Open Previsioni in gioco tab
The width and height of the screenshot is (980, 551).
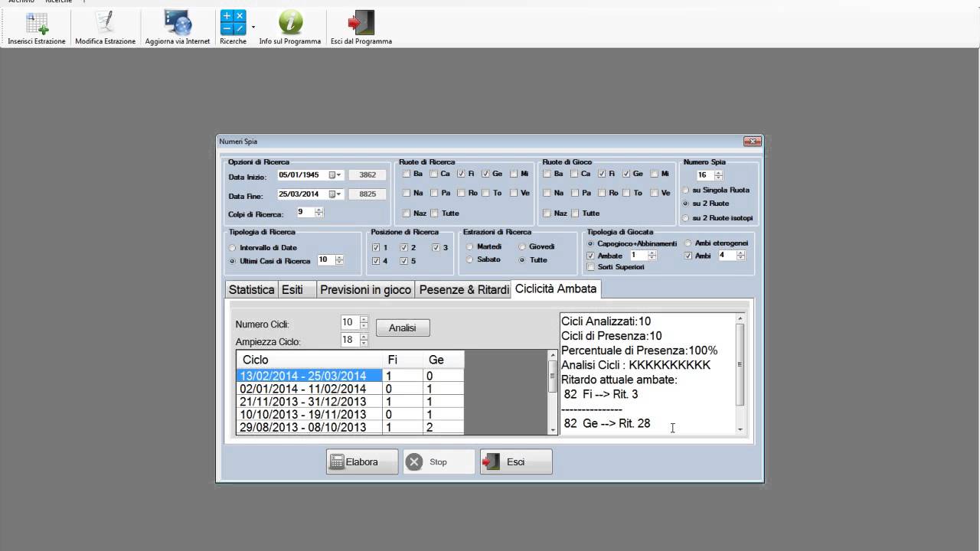tap(365, 290)
